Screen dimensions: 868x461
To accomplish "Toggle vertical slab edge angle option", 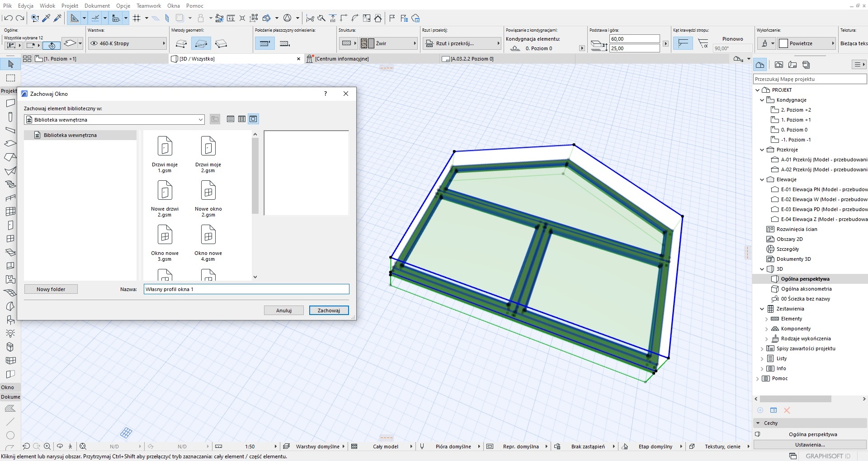I will (x=683, y=43).
